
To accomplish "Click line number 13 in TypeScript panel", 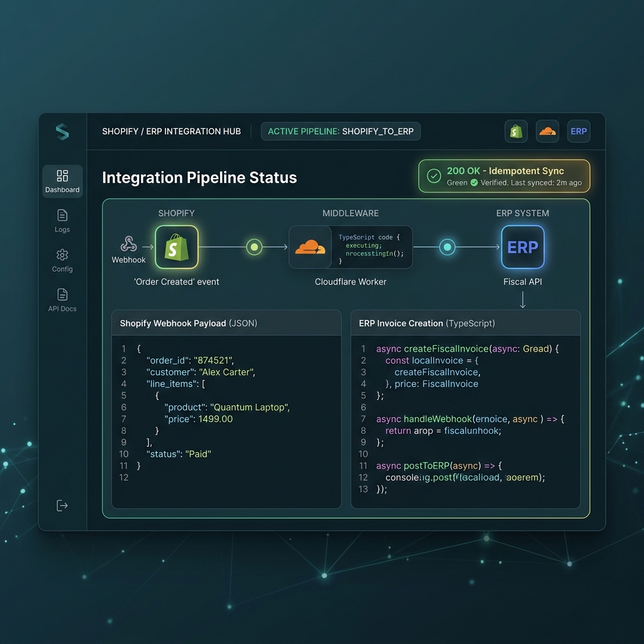I will coord(363,489).
